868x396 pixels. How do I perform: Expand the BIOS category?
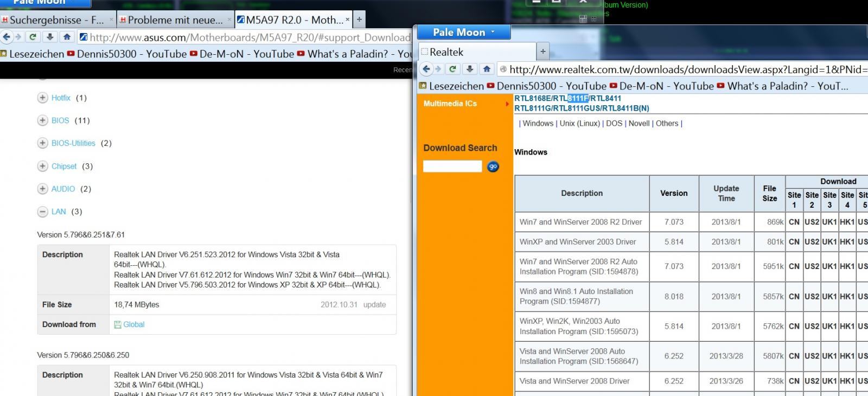pyautogui.click(x=43, y=120)
